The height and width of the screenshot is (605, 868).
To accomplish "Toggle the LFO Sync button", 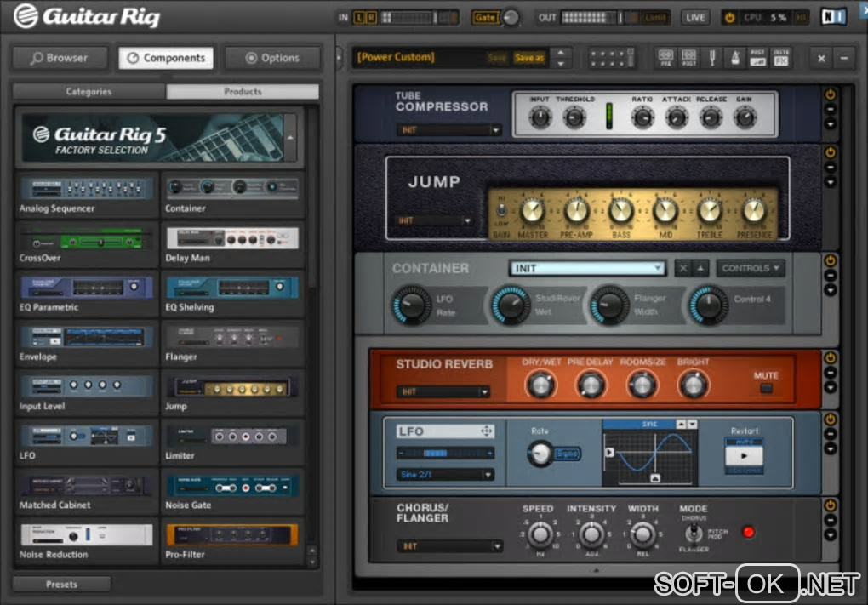I will click(x=568, y=454).
